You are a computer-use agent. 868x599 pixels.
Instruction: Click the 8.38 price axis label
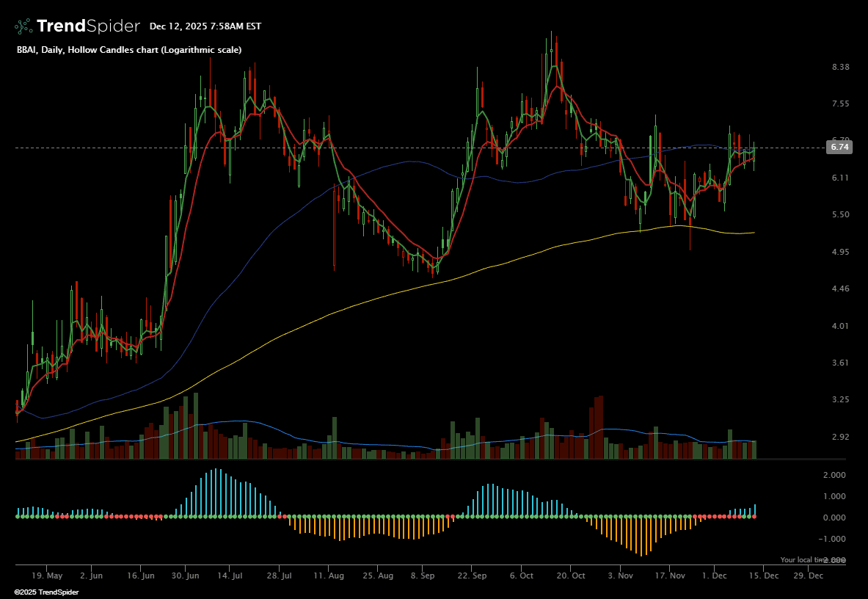pyautogui.click(x=839, y=67)
